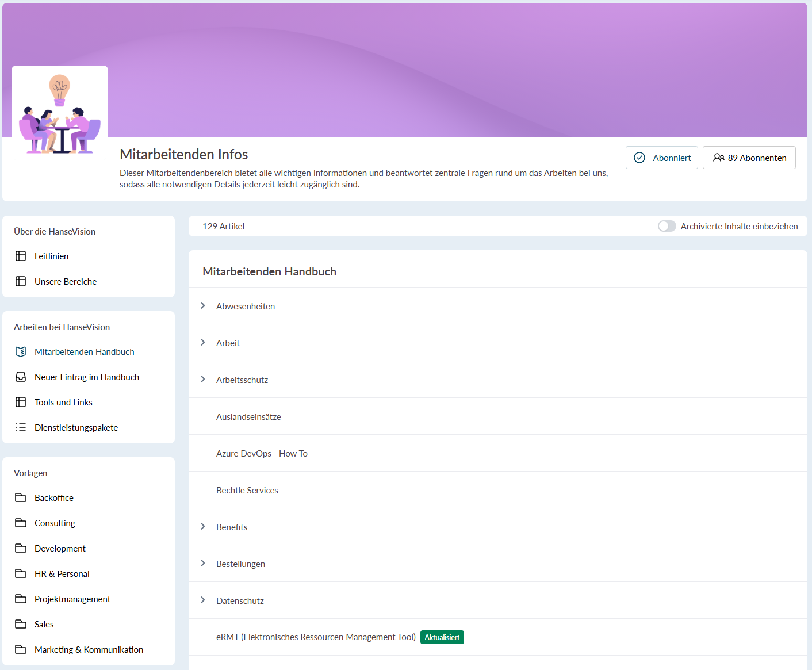Click the table icon beside Tools und Links

(21, 402)
